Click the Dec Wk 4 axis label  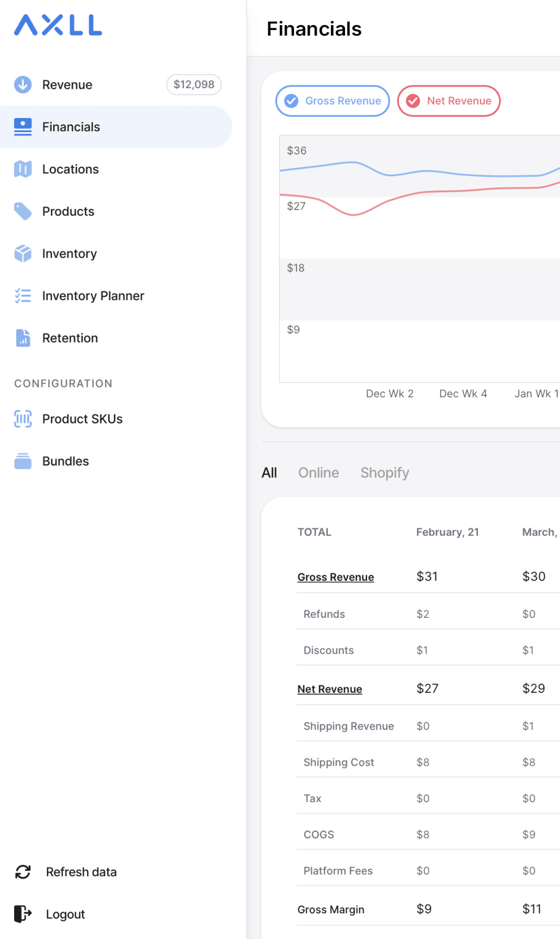463,394
